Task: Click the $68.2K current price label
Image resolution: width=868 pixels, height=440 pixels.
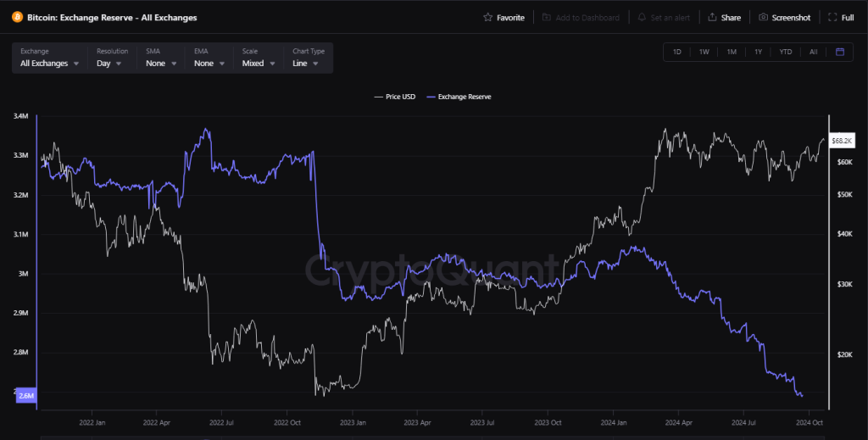Action: coord(842,140)
